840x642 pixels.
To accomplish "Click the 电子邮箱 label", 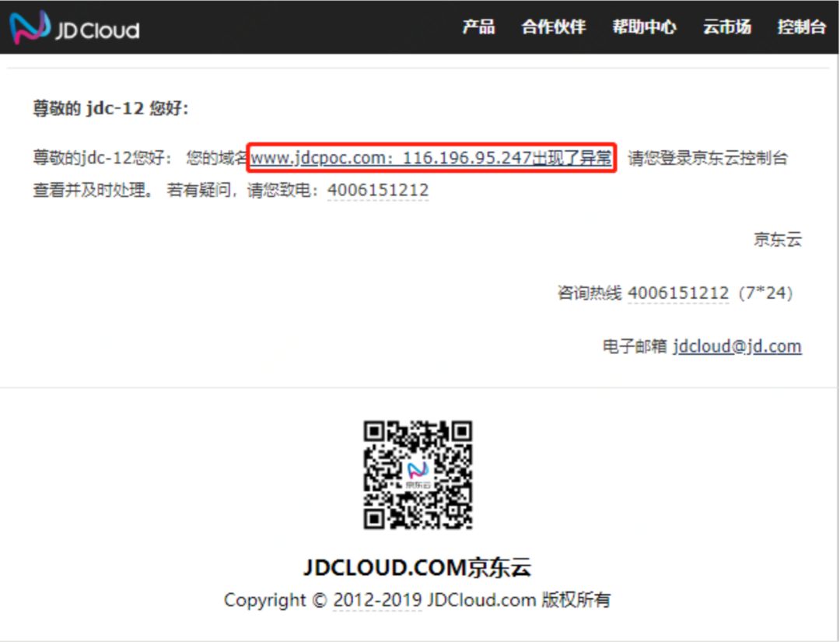I will tap(635, 346).
